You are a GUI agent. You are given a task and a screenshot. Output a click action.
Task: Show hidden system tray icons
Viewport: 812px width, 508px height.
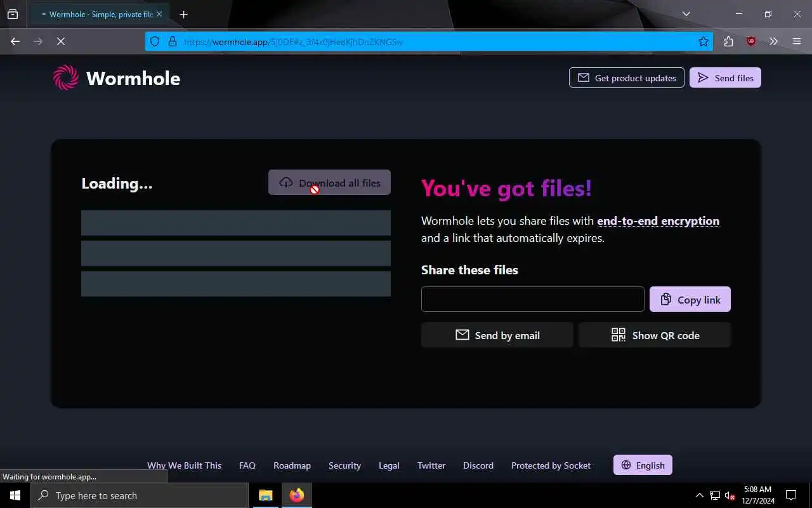point(700,495)
